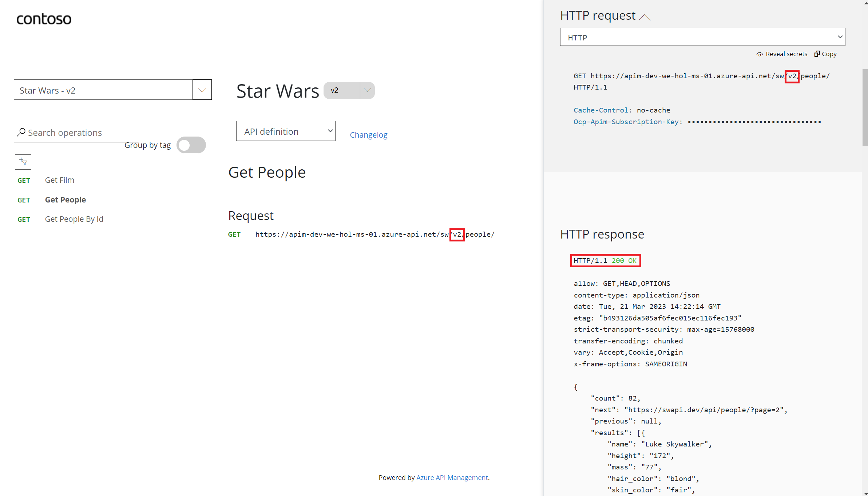Click the Star Wars API title
Image resolution: width=868 pixels, height=496 pixels.
pos(278,91)
